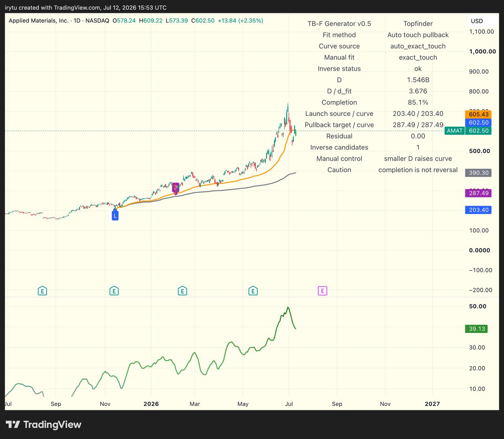The width and height of the screenshot is (504, 439).
Task: Click the earnings E icon near November
Action: 114,291
